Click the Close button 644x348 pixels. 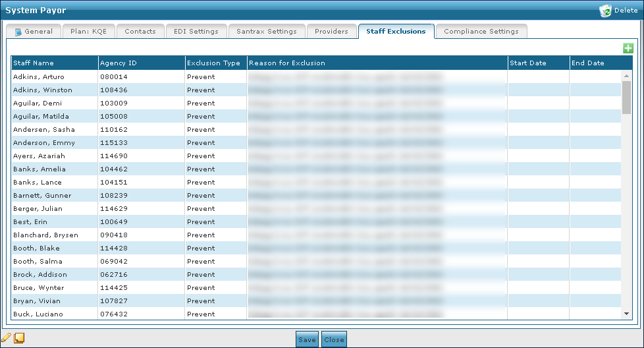pyautogui.click(x=334, y=340)
